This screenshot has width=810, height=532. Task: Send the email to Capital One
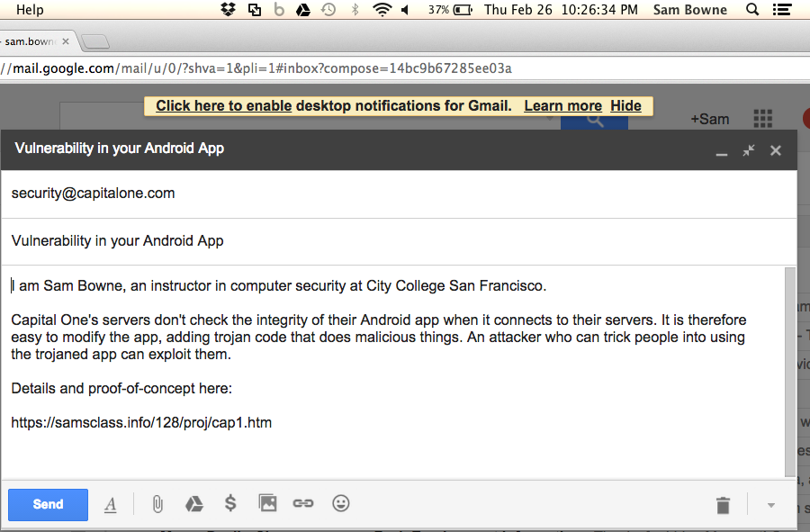click(48, 504)
